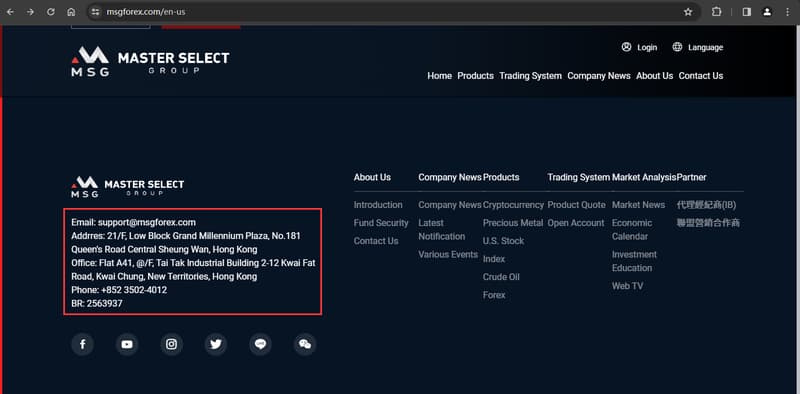Open browser extensions puzzle icon

[x=716, y=12]
